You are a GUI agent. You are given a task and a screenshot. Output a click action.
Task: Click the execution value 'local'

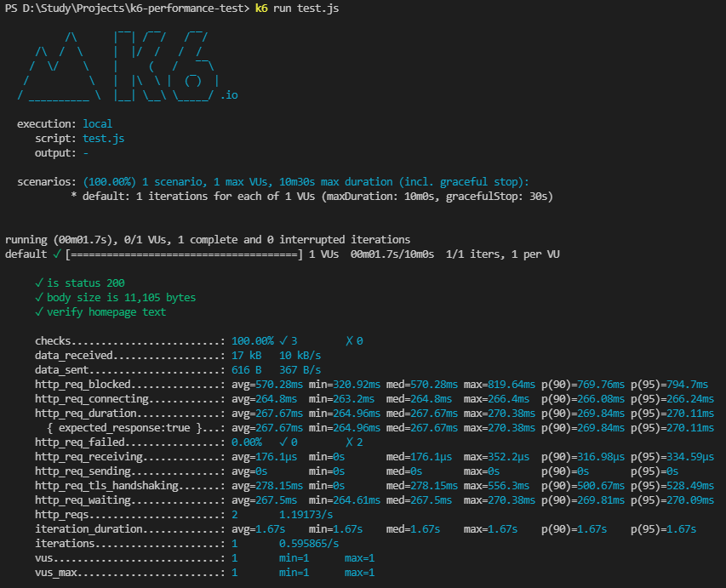click(97, 124)
